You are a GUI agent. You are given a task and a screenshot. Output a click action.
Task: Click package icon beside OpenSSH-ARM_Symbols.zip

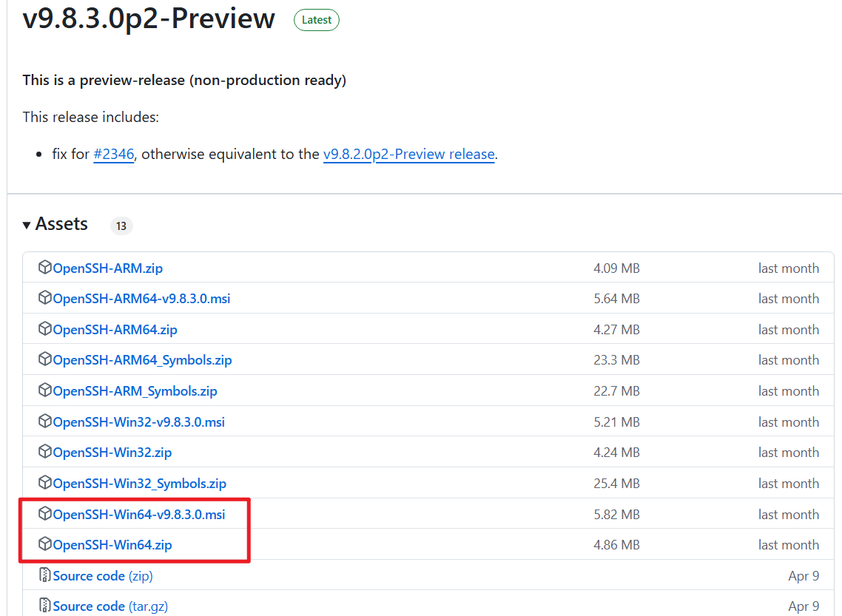coord(44,390)
